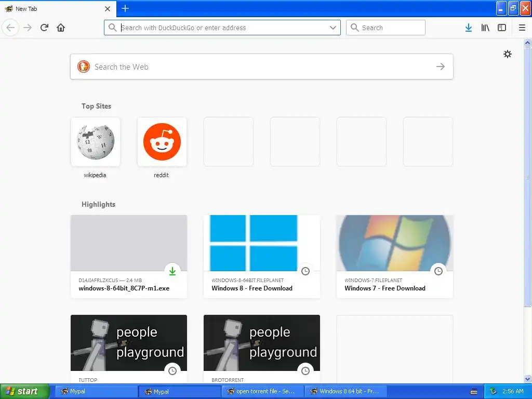Switch to first Mypal taskbar window
This screenshot has width=532, height=399.
tap(96, 391)
